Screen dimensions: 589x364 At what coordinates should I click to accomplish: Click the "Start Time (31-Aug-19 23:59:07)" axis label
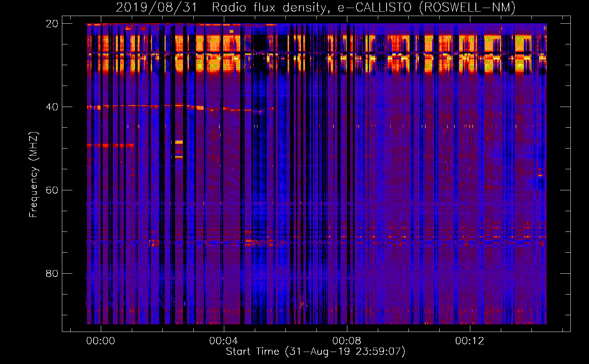(316, 352)
